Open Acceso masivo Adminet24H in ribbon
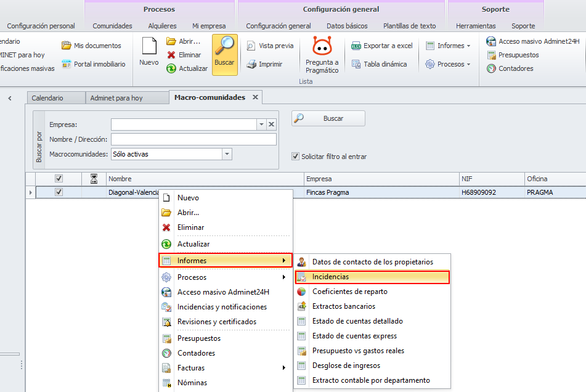 pyautogui.click(x=533, y=41)
